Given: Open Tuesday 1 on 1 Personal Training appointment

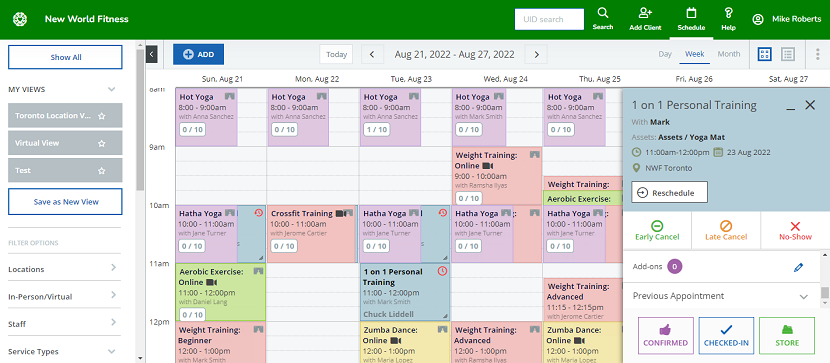Looking at the screenshot, I should [405, 292].
